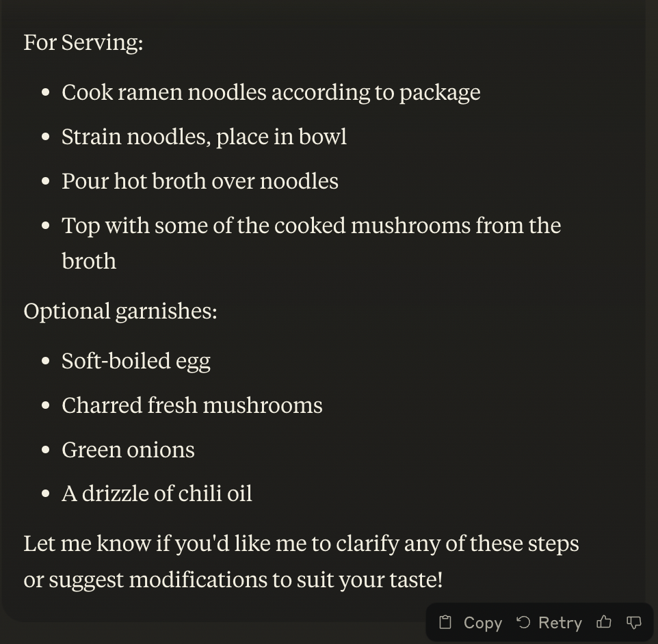
Task: Click the "Cook ramen noodles according to package" line
Action: (271, 92)
